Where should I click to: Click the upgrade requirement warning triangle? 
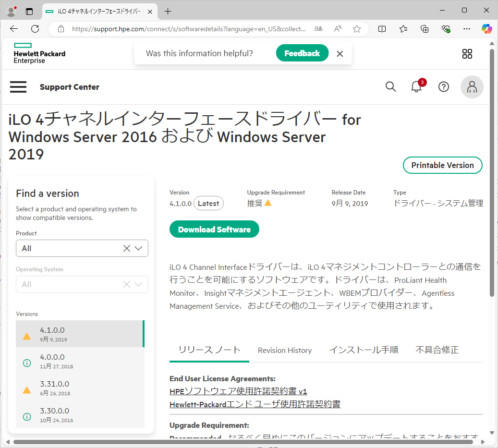pyautogui.click(x=268, y=203)
